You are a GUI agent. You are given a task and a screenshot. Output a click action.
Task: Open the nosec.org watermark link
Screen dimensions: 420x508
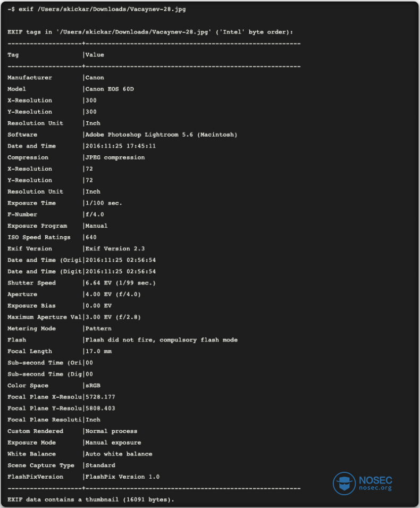pos(375,488)
